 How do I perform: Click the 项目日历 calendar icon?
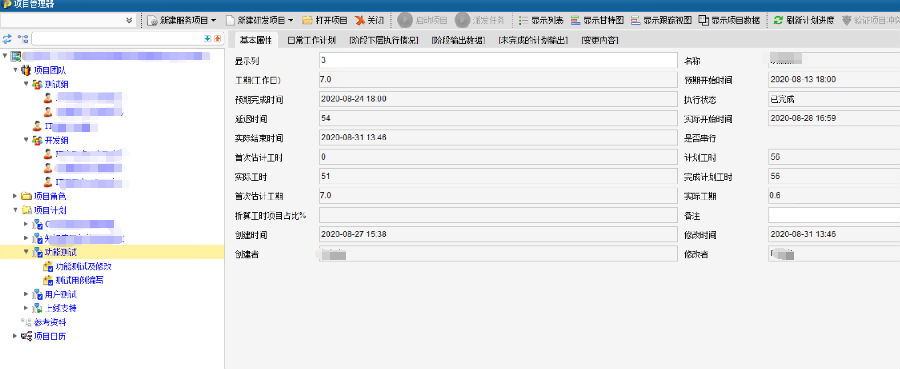pyautogui.click(x=26, y=336)
